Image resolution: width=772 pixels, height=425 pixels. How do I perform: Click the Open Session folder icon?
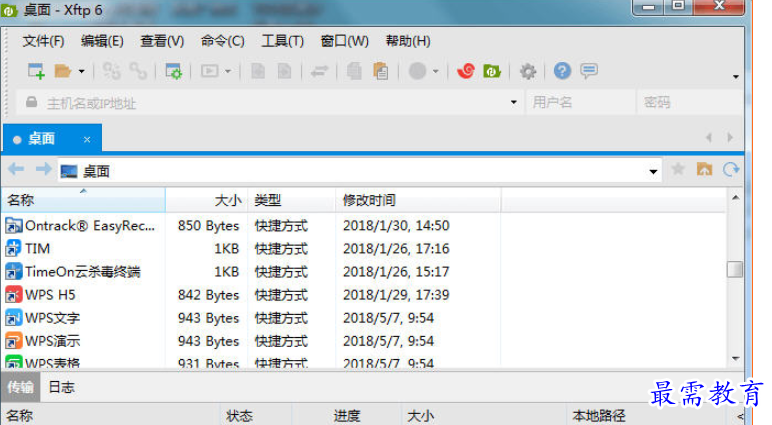click(63, 71)
